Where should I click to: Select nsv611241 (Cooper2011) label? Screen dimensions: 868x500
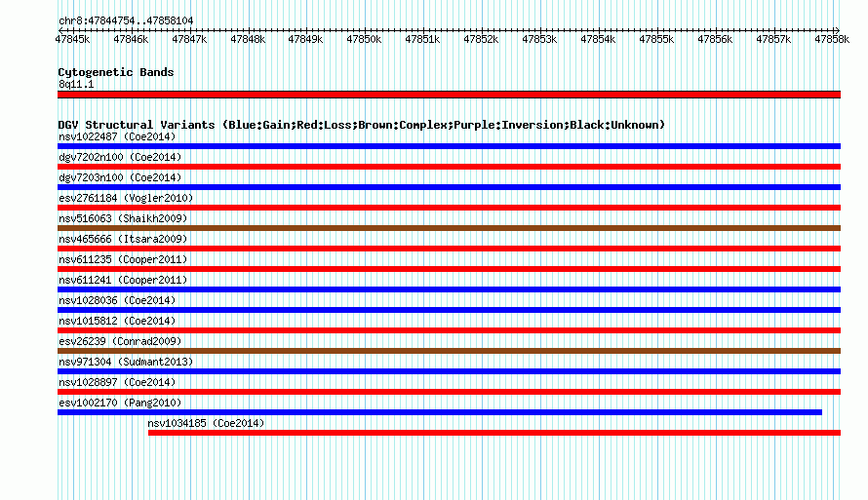click(x=123, y=280)
